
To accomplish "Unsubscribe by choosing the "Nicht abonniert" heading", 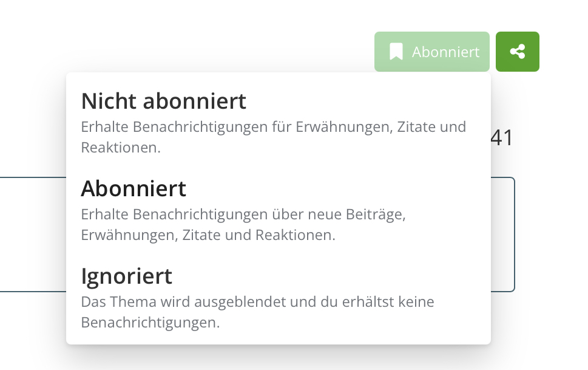I will tap(164, 101).
